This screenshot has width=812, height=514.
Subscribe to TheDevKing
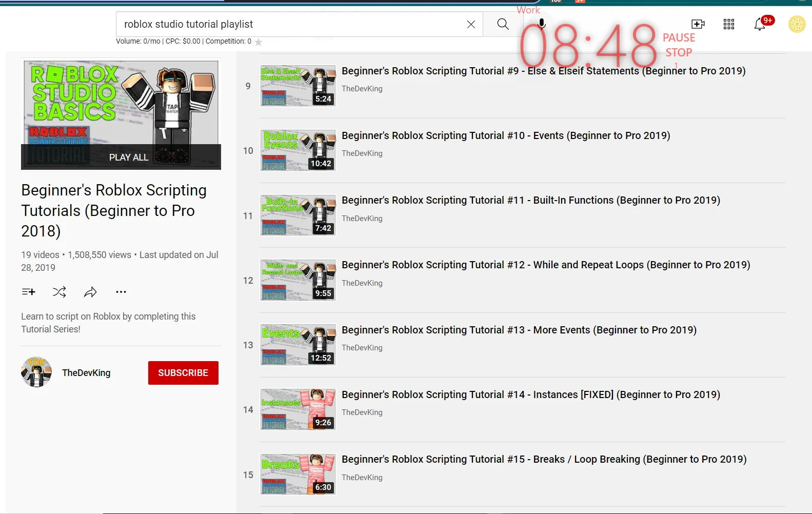[183, 373]
